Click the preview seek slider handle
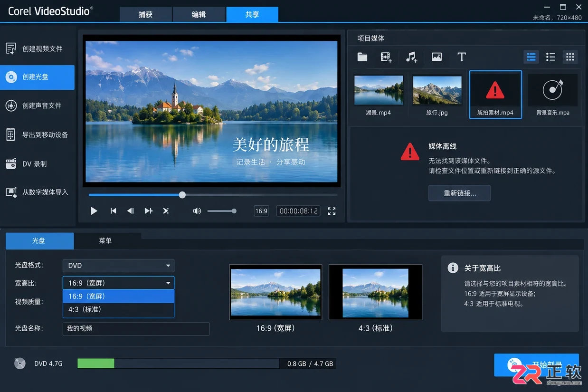The width and height of the screenshot is (588, 392). [x=182, y=195]
